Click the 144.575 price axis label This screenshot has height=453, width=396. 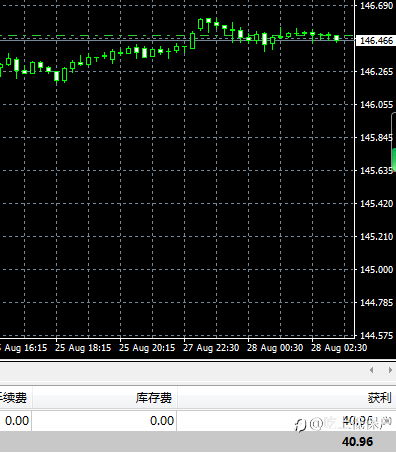coord(377,336)
